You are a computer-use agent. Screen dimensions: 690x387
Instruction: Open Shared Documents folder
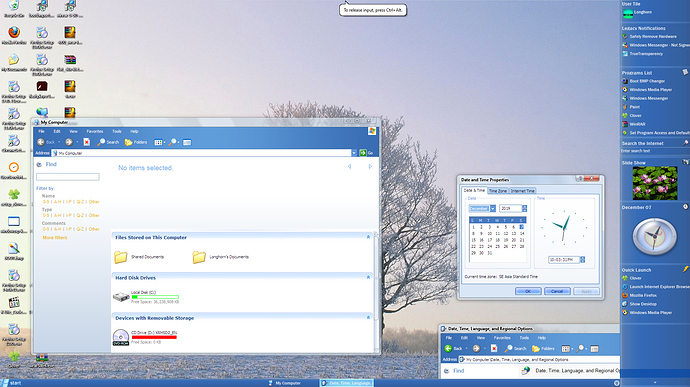[x=121, y=257]
